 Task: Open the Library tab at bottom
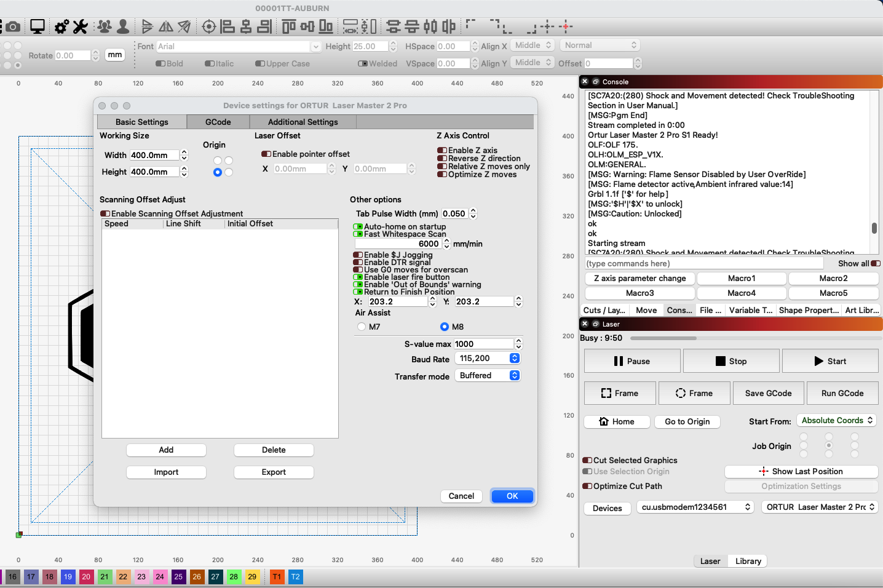coord(748,561)
